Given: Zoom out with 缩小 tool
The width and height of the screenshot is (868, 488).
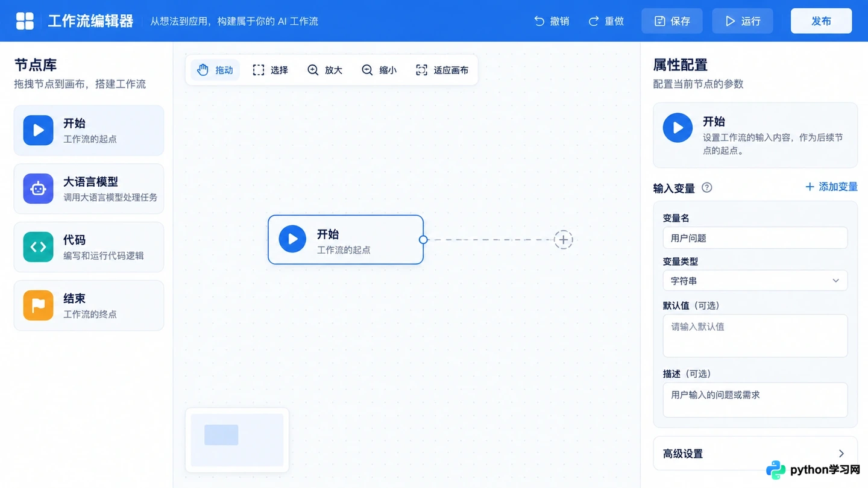Looking at the screenshot, I should (x=379, y=70).
